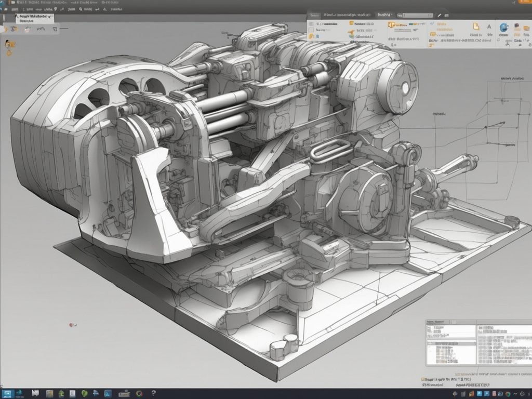Open the Start button on the taskbar
The width and height of the screenshot is (532, 399).
[7, 394]
